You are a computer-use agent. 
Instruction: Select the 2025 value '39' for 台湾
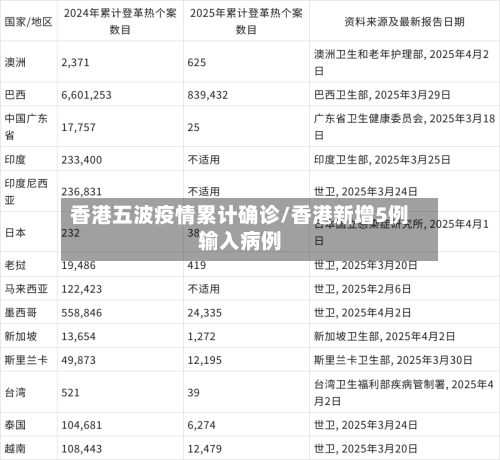[193, 393]
